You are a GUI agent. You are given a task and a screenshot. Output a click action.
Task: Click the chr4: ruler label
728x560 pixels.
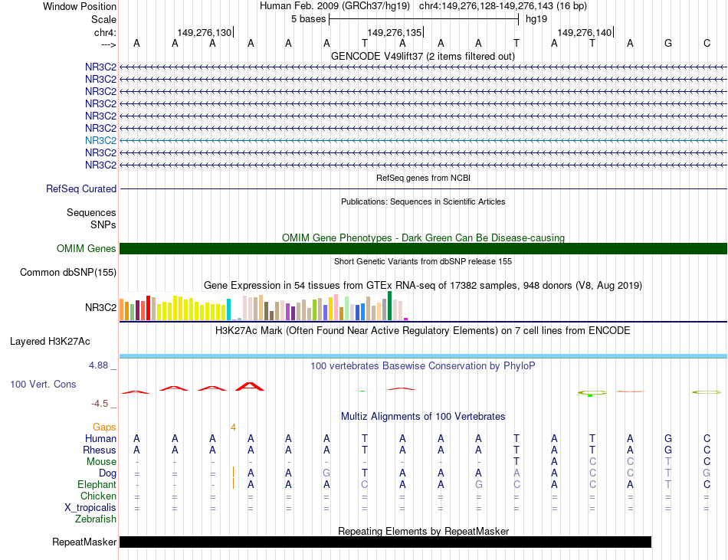105,32
